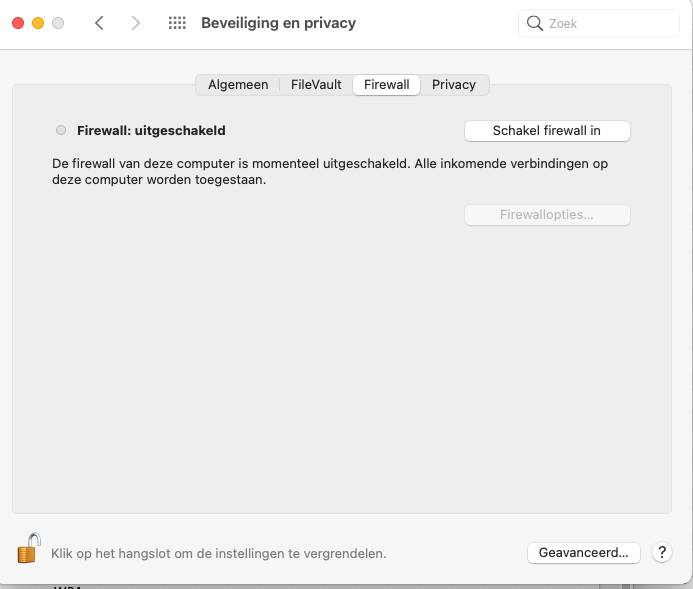This screenshot has width=693, height=589.
Task: Switch to the Privacy tab
Action: pos(454,84)
